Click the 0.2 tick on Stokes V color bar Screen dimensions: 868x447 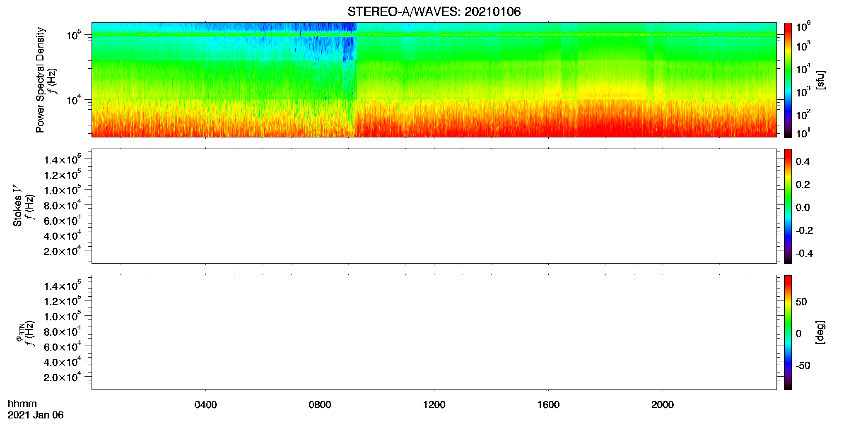(x=803, y=185)
